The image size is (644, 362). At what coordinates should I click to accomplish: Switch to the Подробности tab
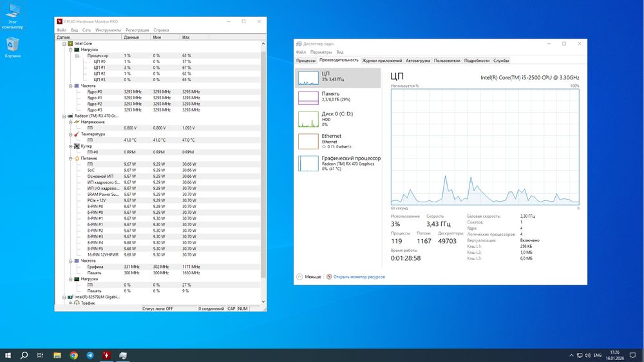[x=477, y=61]
